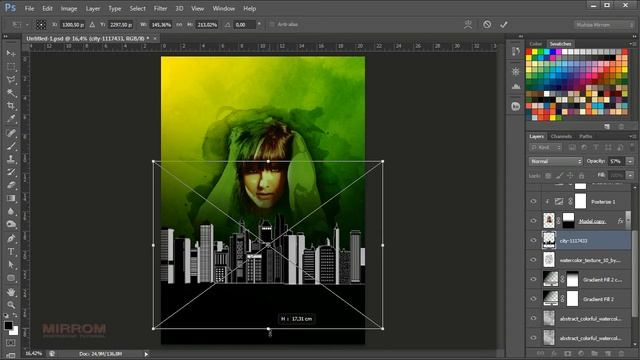The image size is (640, 360).
Task: Click the city-1117433 layer thumbnail
Action: [549, 240]
